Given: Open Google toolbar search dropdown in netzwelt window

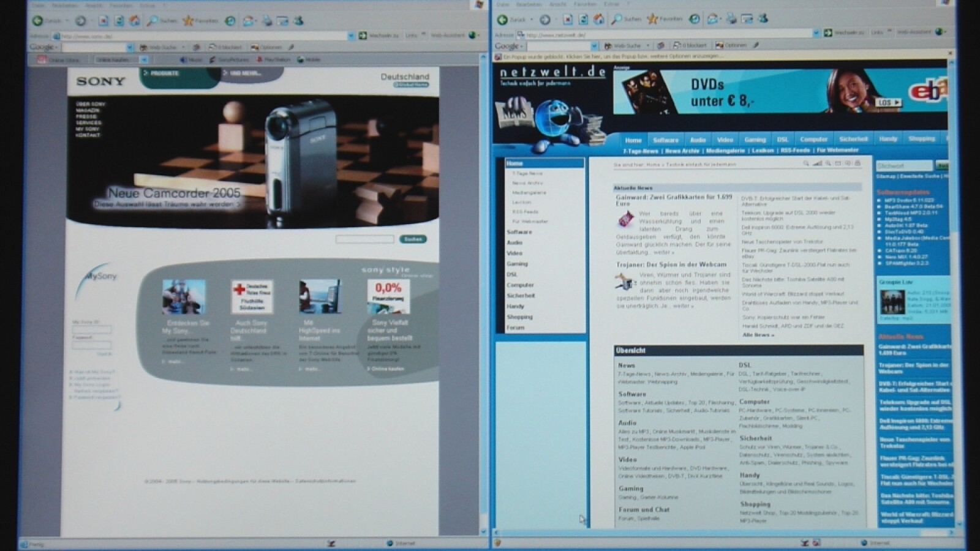Looking at the screenshot, I should coord(594,46).
